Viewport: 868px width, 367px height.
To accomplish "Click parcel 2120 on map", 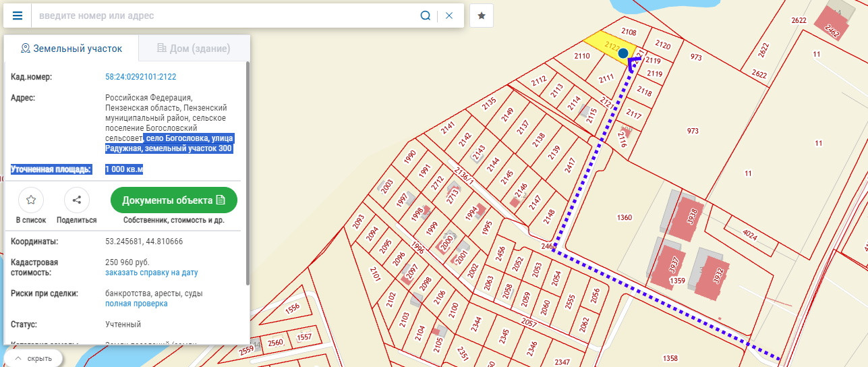I will (x=663, y=45).
